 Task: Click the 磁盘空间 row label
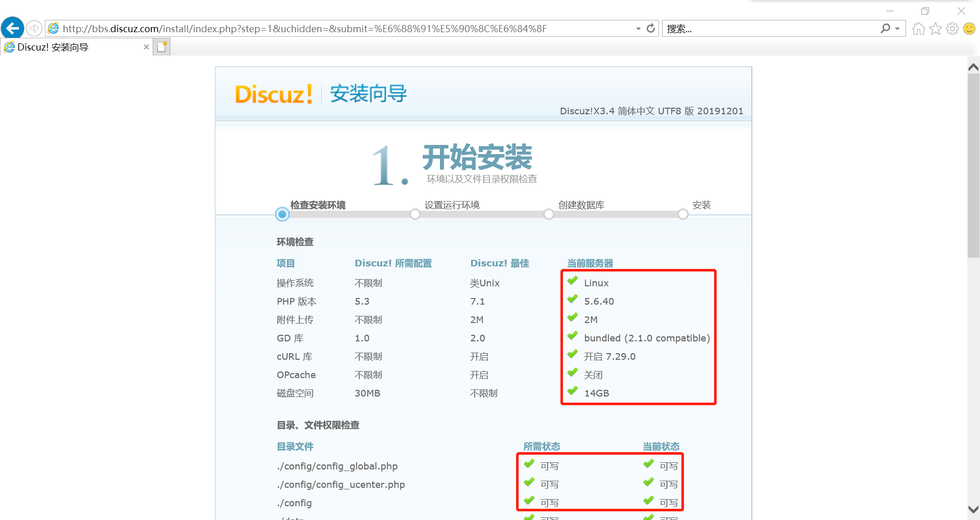click(x=295, y=393)
